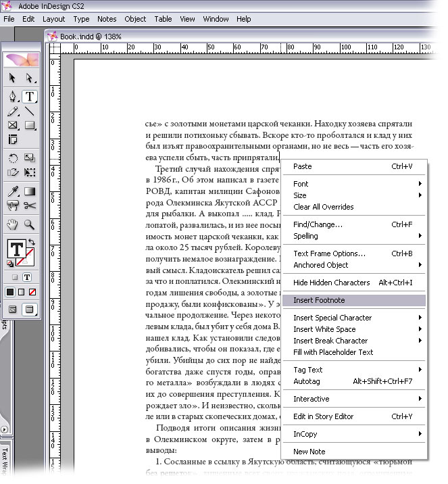Open the Type menu

pos(81,19)
